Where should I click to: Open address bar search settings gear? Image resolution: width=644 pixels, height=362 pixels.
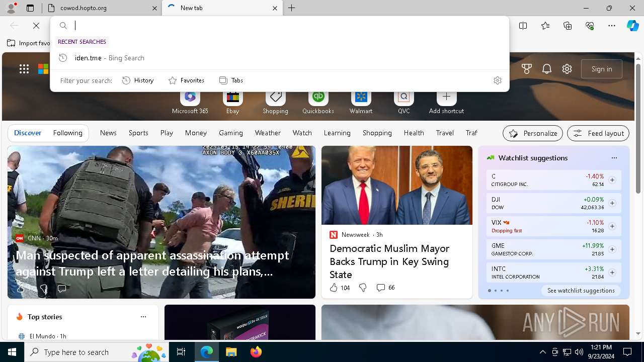[x=498, y=80]
